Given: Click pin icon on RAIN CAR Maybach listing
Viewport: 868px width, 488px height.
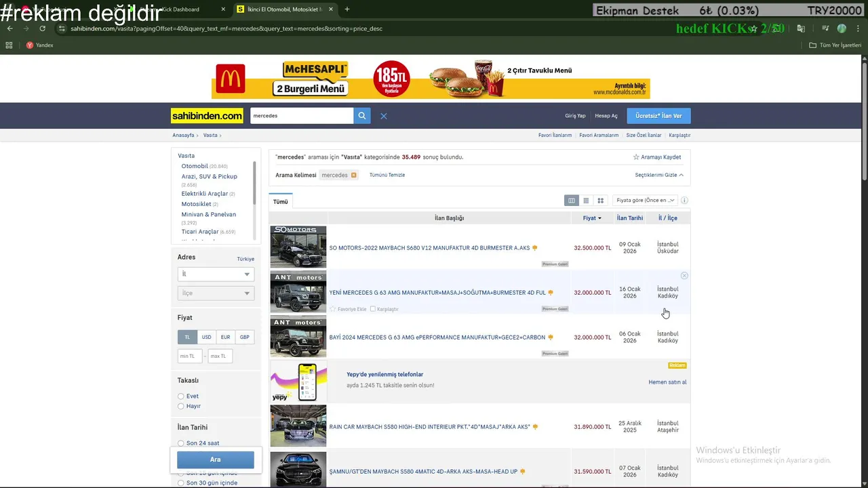Looking at the screenshot, I should click(x=535, y=427).
